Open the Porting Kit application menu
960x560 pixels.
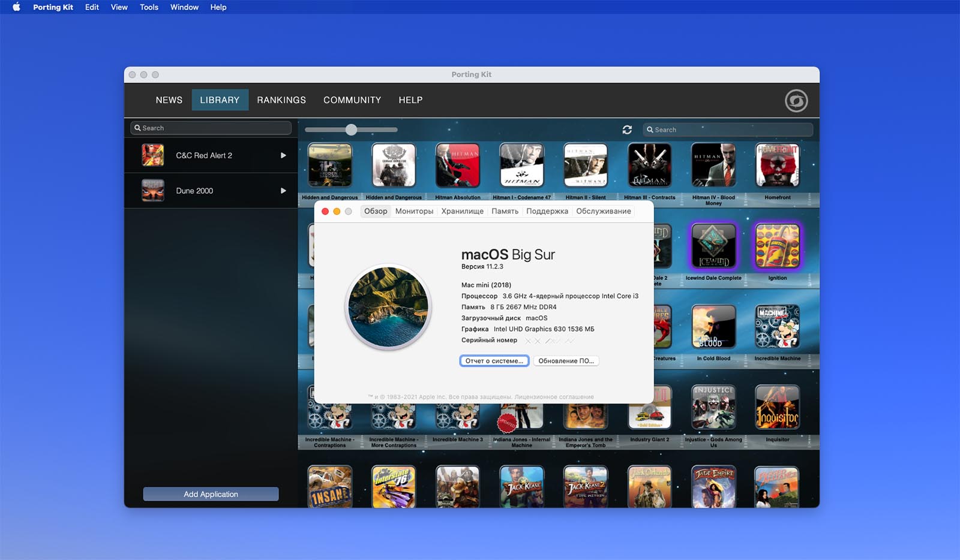coord(53,7)
